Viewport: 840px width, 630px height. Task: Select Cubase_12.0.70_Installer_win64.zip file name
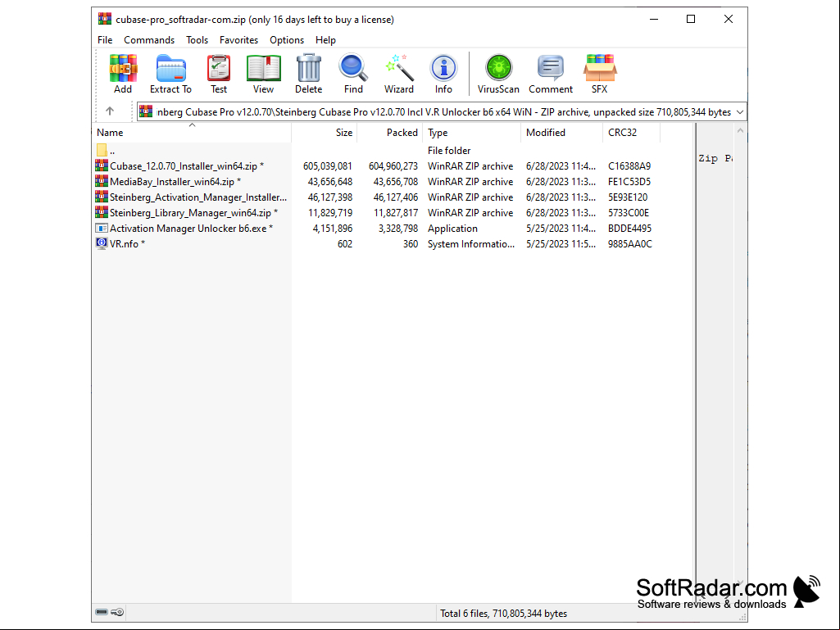[x=186, y=166]
